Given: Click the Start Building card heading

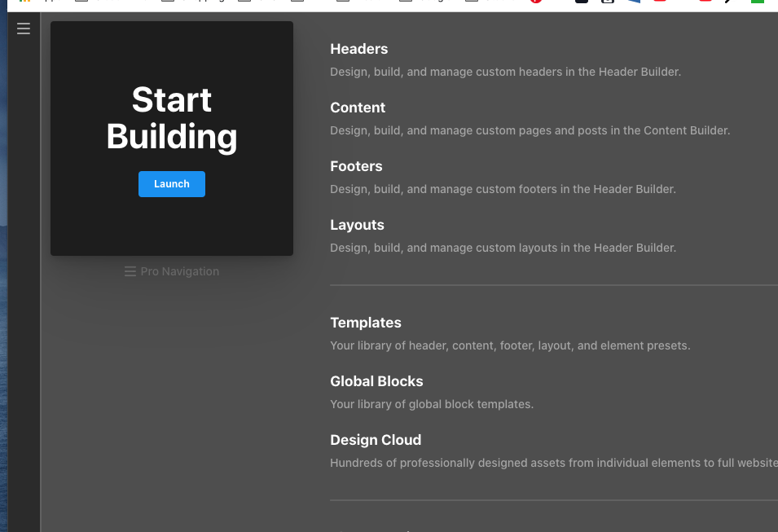Looking at the screenshot, I should [172, 118].
